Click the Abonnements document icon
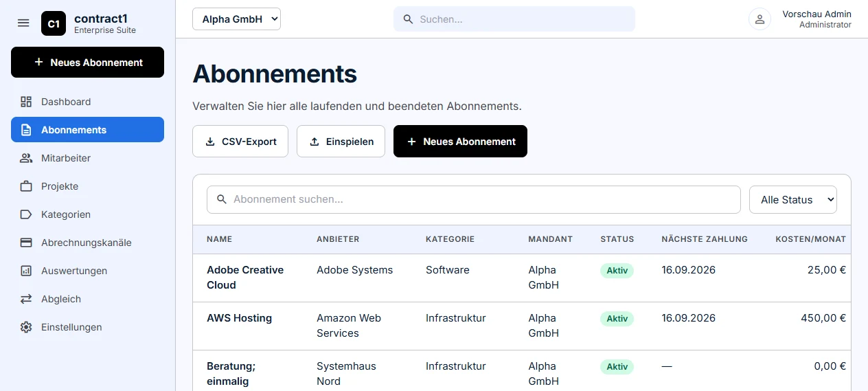The height and width of the screenshot is (391, 868). [26, 130]
